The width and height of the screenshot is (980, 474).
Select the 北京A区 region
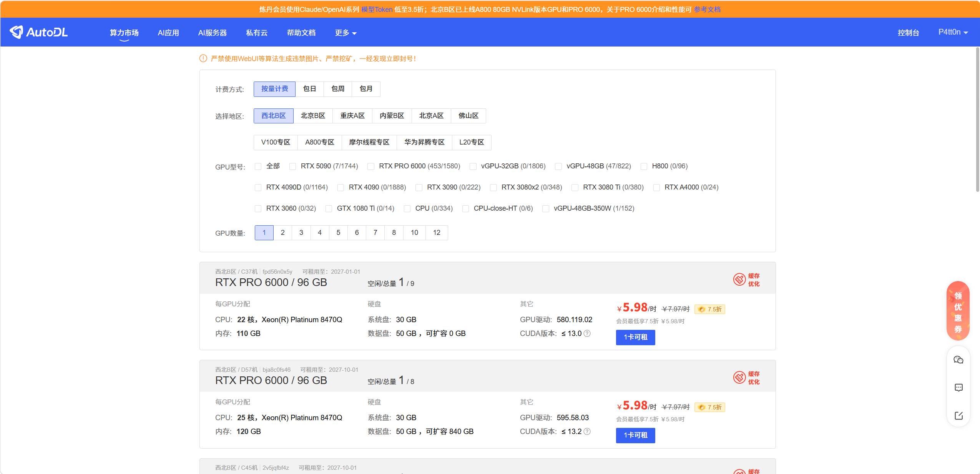(x=431, y=116)
